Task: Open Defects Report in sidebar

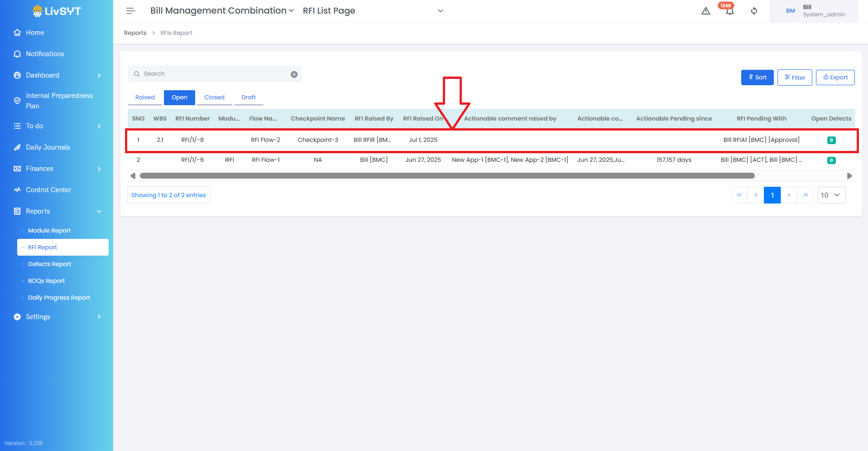Action: coord(50,264)
